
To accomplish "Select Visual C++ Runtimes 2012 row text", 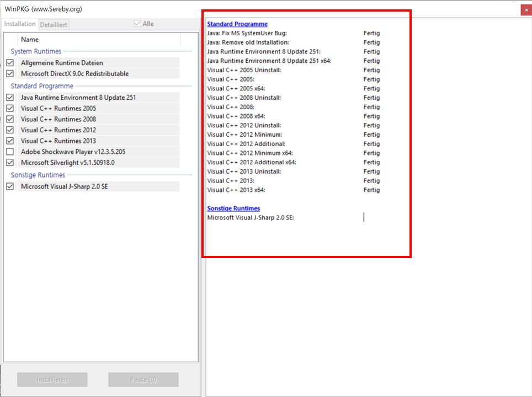I will [x=58, y=130].
